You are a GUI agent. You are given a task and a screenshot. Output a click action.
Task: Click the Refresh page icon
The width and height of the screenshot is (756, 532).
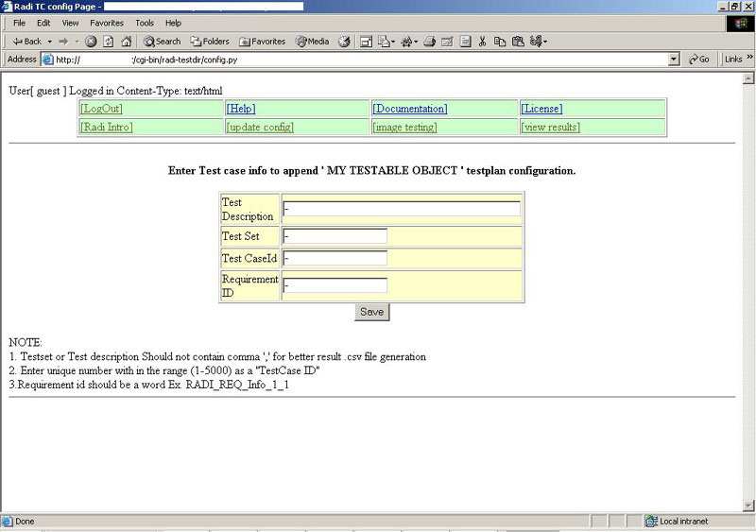[109, 42]
